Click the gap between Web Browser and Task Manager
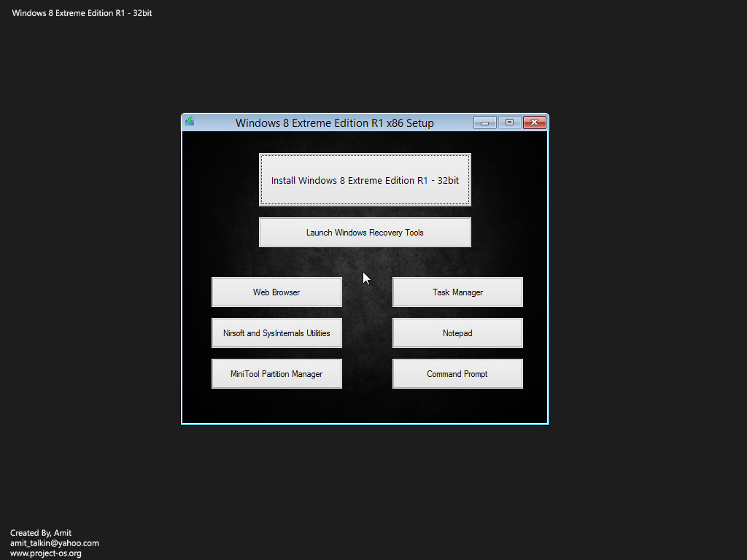 (x=366, y=292)
